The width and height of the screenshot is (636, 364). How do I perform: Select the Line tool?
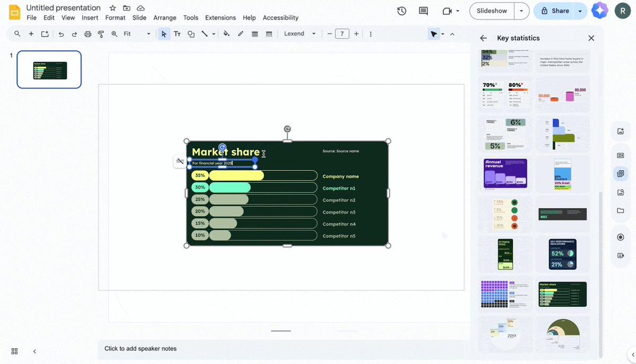tap(206, 33)
